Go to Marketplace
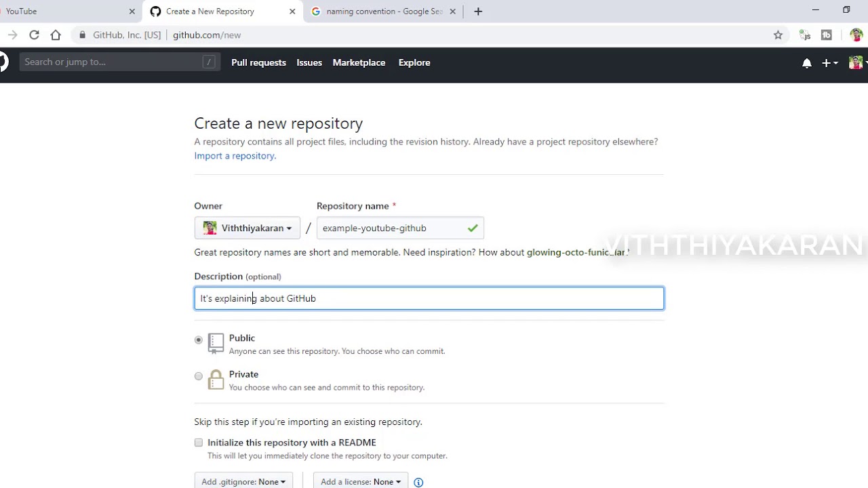 359,62
